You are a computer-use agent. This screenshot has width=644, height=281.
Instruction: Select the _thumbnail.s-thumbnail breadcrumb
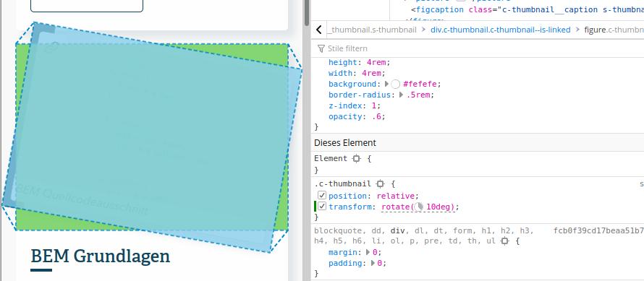click(x=372, y=30)
